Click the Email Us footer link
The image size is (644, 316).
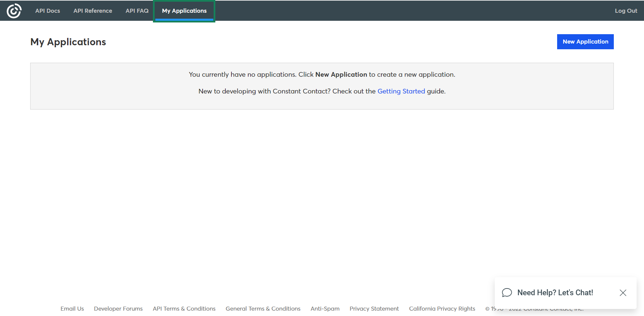point(72,309)
